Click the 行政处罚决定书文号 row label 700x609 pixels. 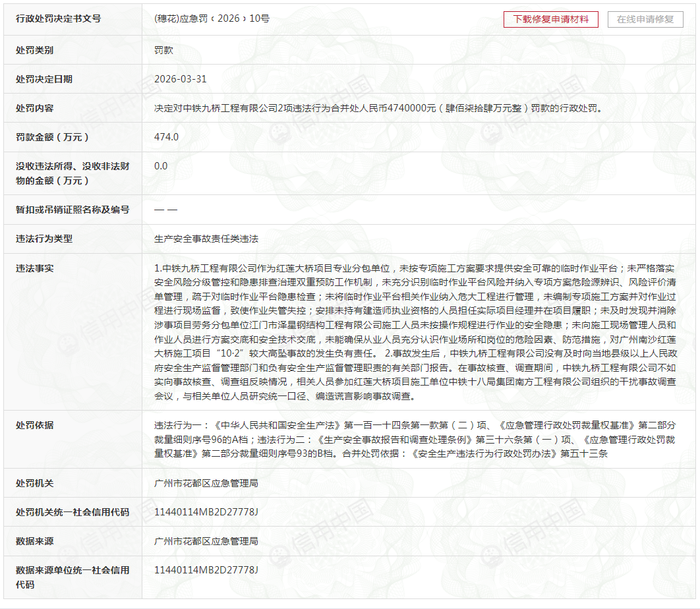(58, 18)
